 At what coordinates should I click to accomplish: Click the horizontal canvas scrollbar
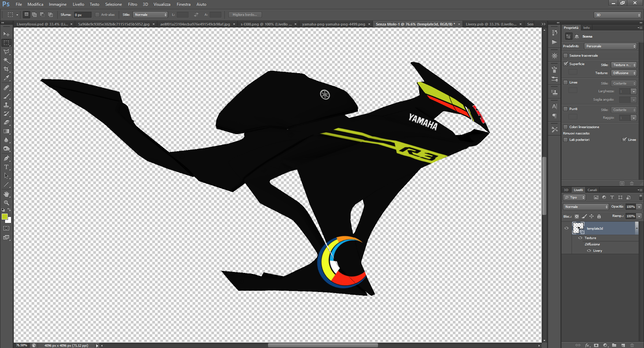pyautogui.click(x=323, y=345)
